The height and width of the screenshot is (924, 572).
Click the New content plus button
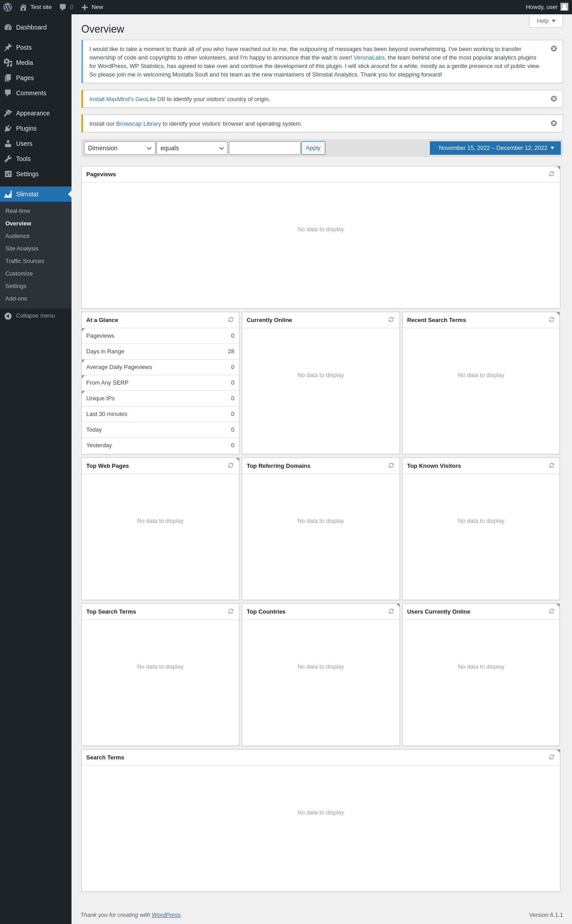(x=93, y=7)
